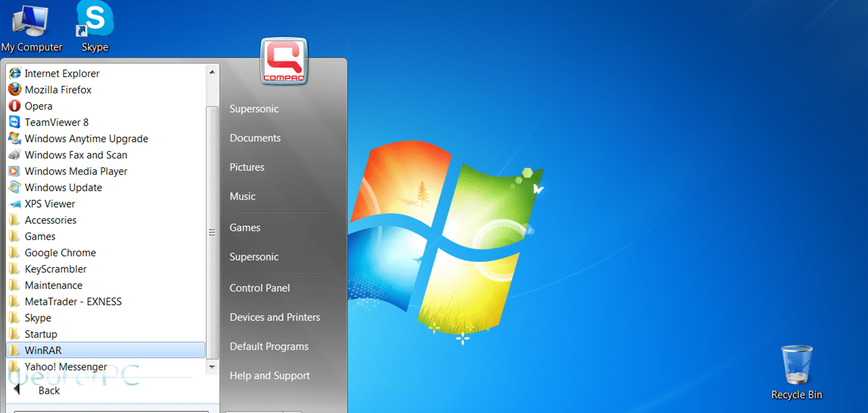Image resolution: width=868 pixels, height=413 pixels.
Task: Expand the highlighted WinRAR folder
Action: click(x=105, y=350)
